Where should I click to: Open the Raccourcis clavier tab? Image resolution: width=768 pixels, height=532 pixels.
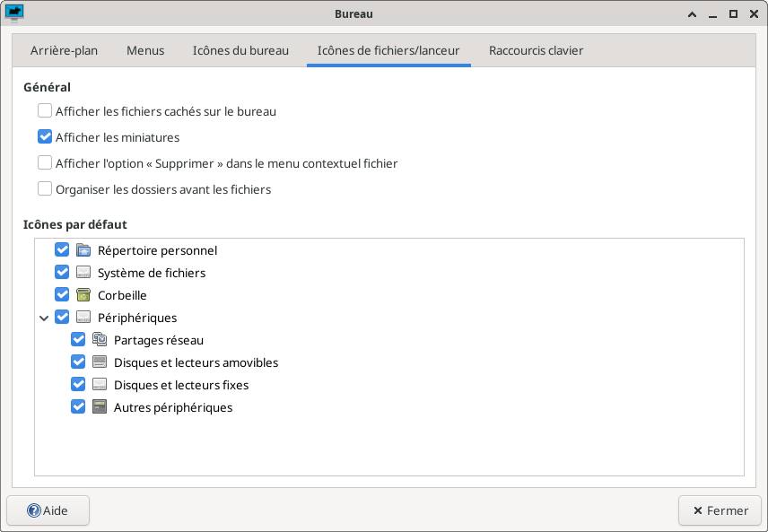tap(536, 50)
